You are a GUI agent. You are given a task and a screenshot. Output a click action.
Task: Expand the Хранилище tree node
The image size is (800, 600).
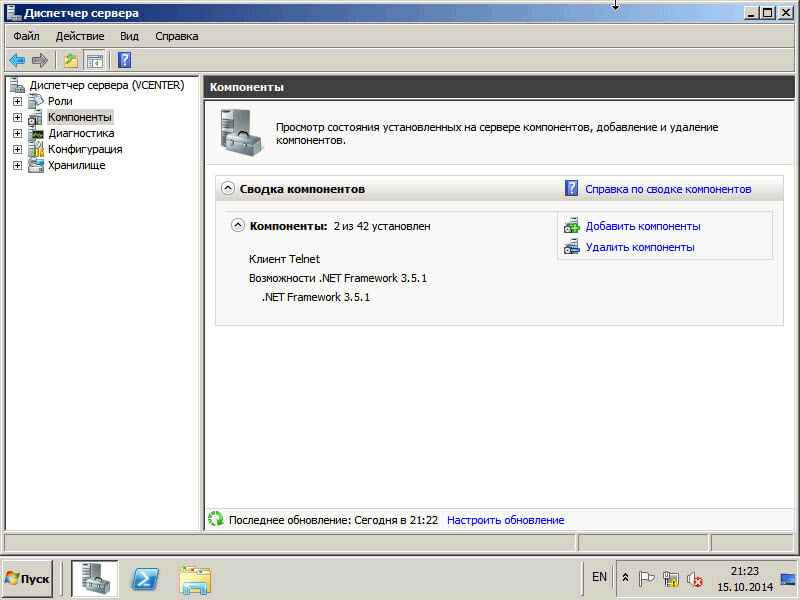pyautogui.click(x=17, y=165)
